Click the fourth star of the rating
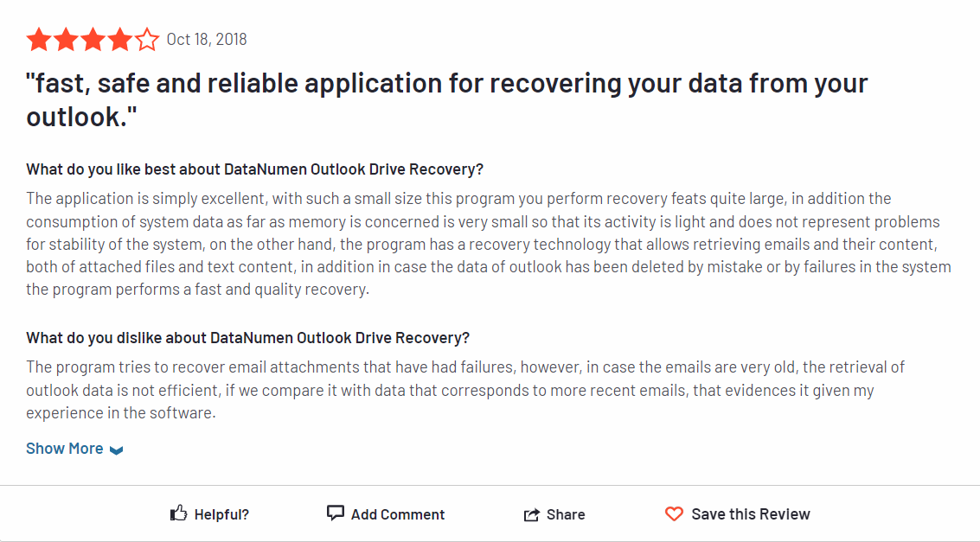980x542 pixels. coord(119,39)
